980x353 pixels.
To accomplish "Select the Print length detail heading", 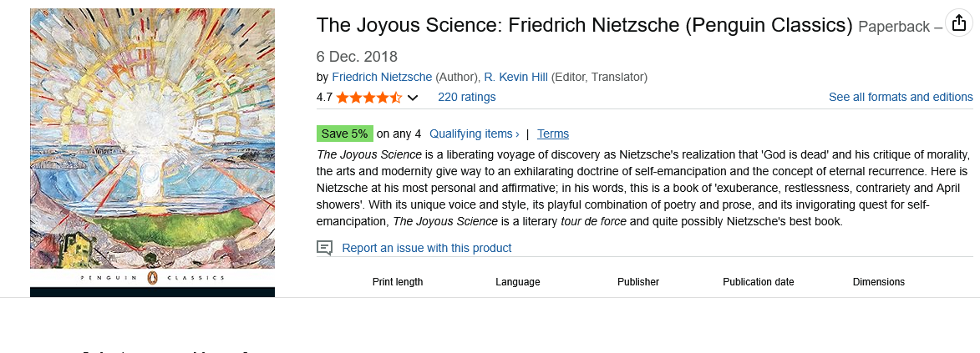I will coord(398,282).
